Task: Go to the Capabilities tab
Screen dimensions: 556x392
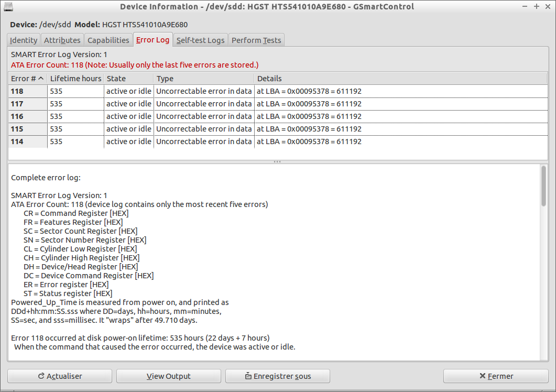Action: (108, 40)
